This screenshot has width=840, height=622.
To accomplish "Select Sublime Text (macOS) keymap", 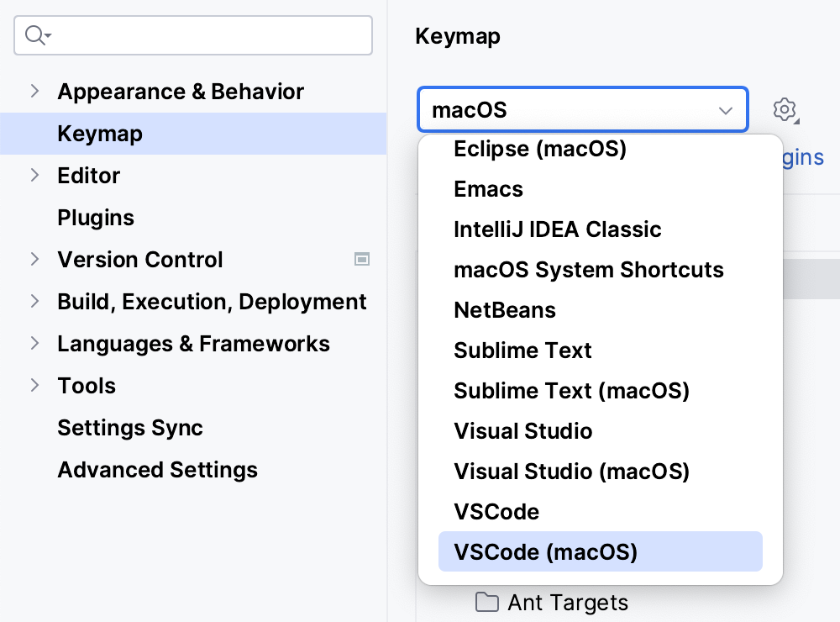I will pos(600,390).
